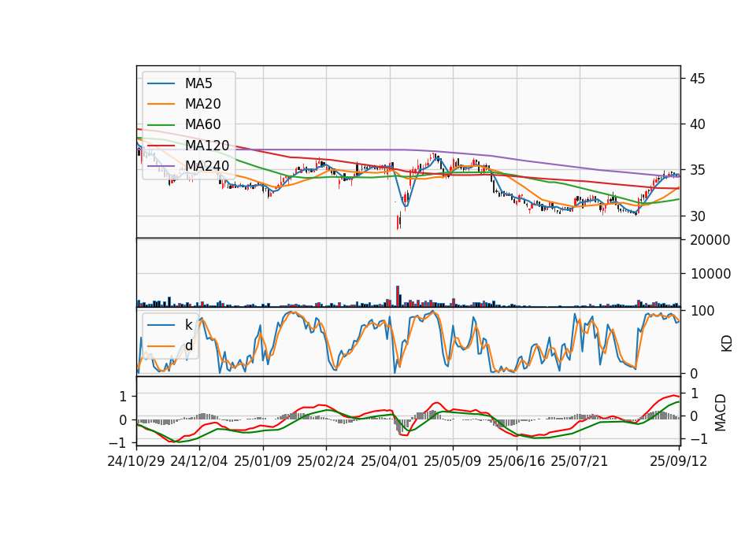This screenshot has height=543, width=756.
Task: Click the MACD axis label
Action: click(x=721, y=413)
